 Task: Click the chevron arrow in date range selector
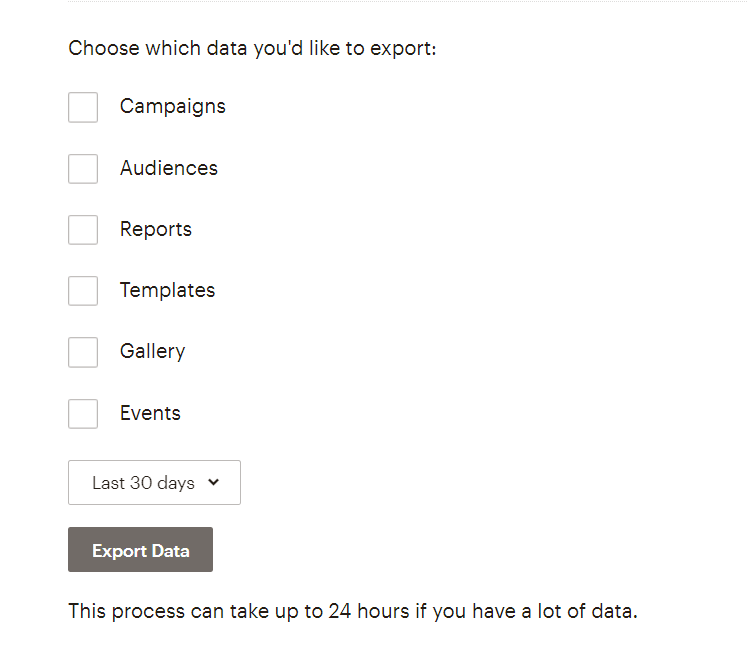coord(214,482)
